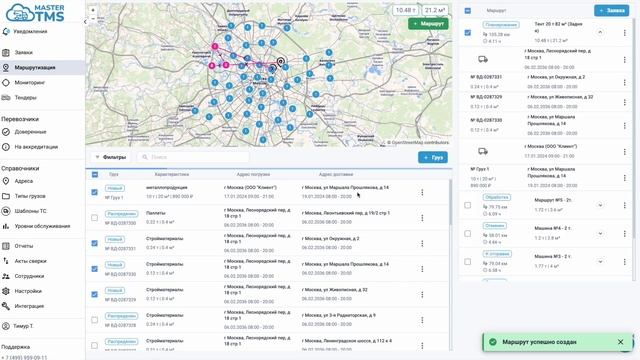640x360 pixels.
Task: Open Типы грузов folder icon
Action: click(6, 196)
